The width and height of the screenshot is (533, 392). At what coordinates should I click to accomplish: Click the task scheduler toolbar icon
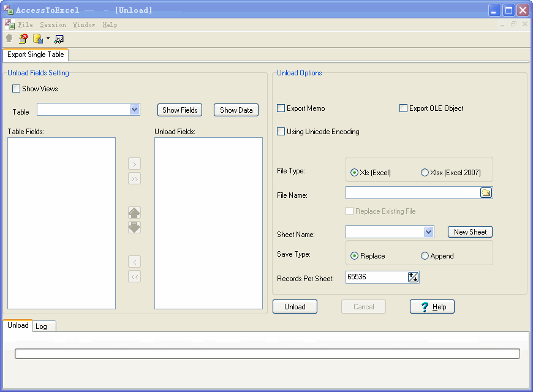click(59, 39)
